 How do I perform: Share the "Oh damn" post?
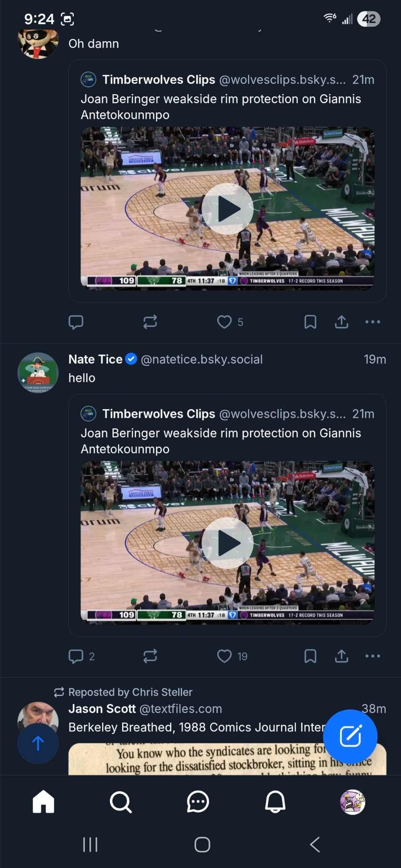click(341, 322)
